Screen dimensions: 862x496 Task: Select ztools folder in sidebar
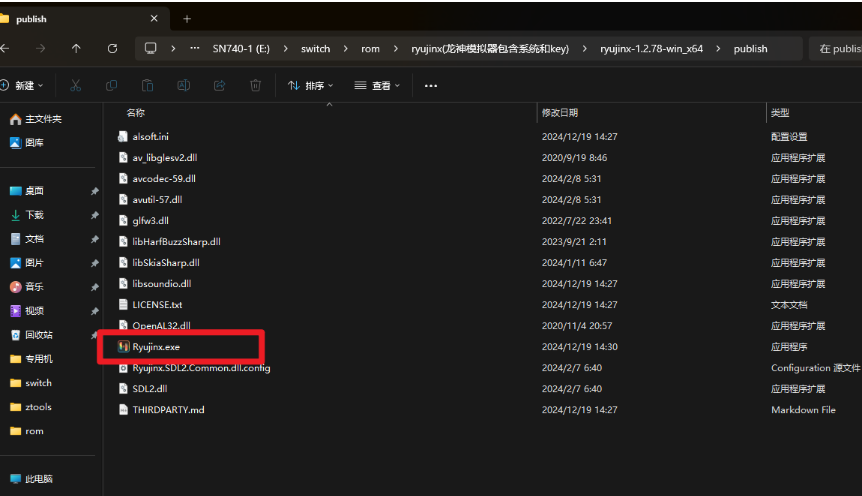pos(38,407)
